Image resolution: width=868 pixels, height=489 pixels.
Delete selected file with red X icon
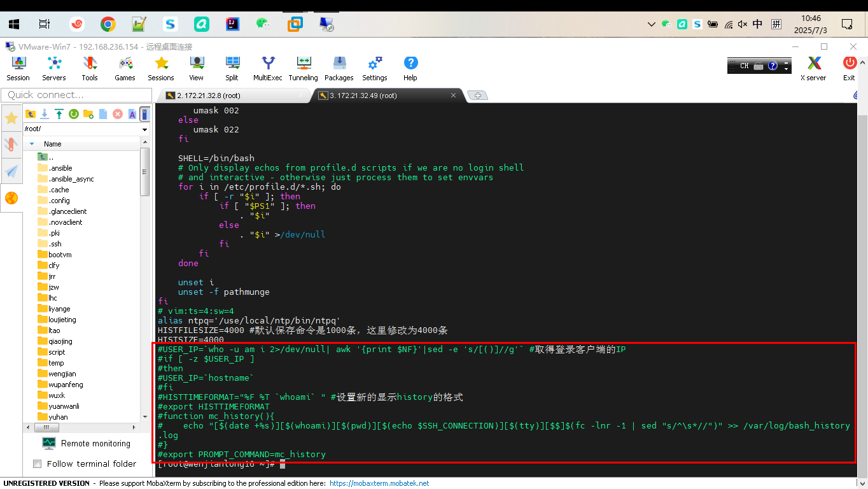point(118,114)
